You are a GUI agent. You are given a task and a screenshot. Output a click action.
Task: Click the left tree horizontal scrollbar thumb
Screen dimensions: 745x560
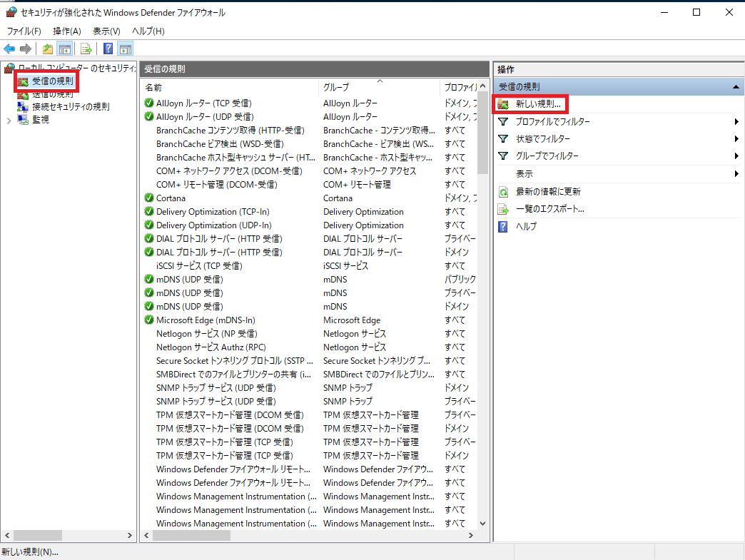pos(38,536)
